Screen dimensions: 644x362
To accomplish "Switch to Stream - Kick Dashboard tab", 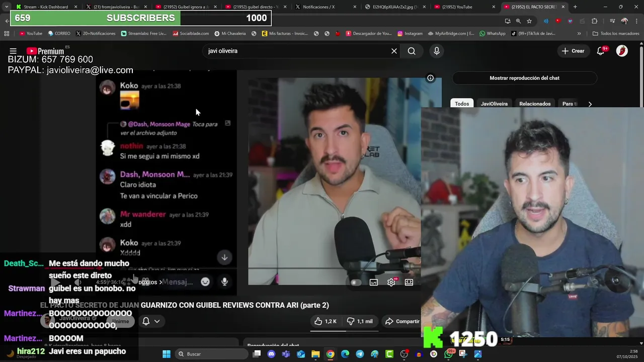I will pos(45,7).
